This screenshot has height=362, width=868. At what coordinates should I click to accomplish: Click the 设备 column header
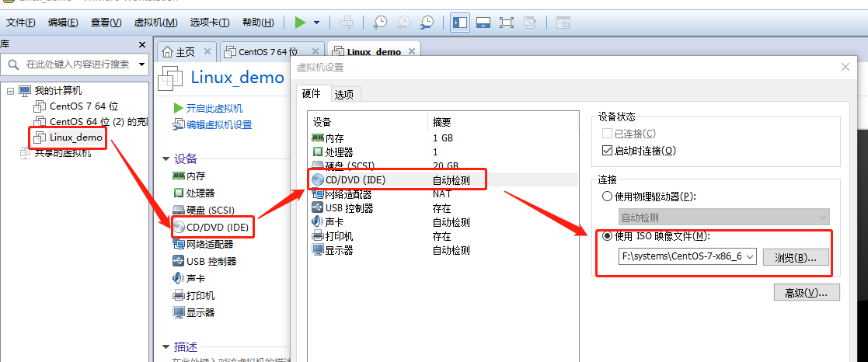368,122
